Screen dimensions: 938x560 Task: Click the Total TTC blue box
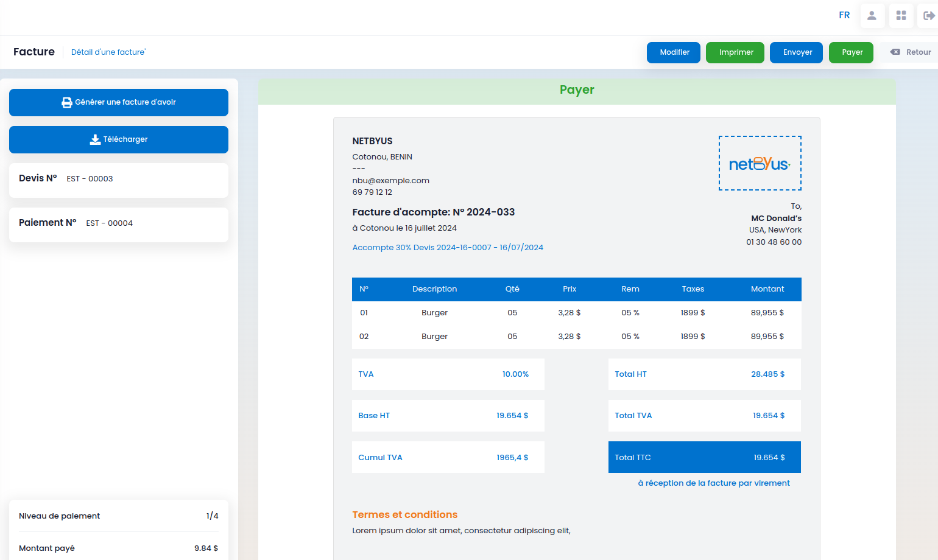point(705,457)
